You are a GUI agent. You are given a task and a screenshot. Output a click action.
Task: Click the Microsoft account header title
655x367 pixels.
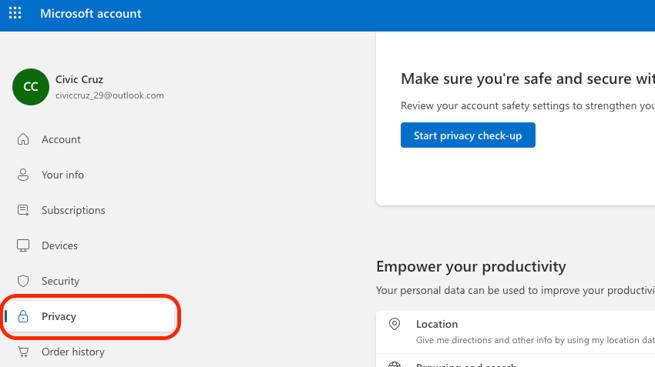click(91, 13)
